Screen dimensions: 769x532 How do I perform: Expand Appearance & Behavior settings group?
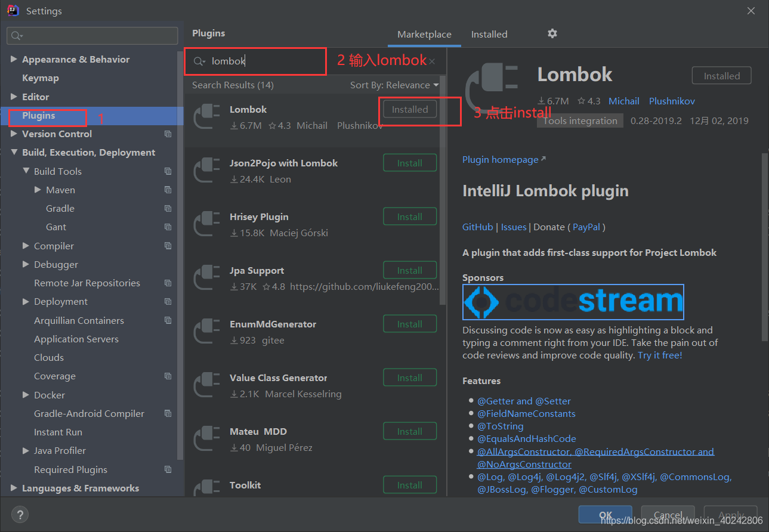pos(14,59)
